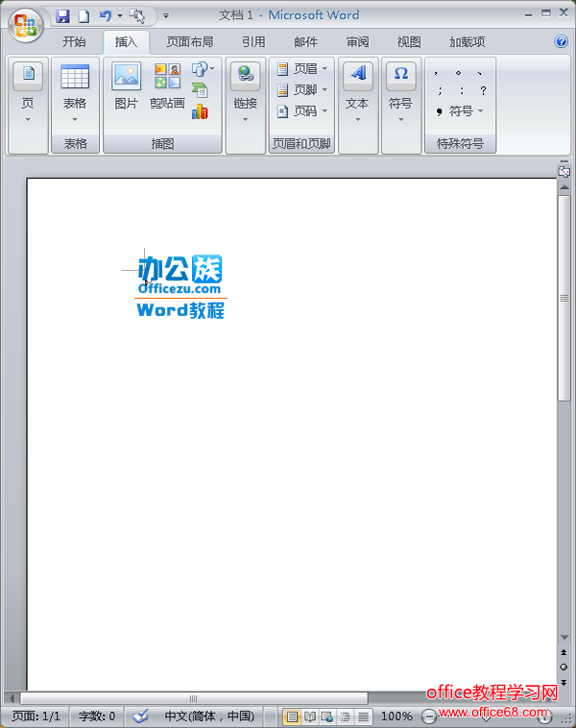Screen dimensions: 576x728
Task: Expand the 页 pages dropdown button
Action: [x=28, y=93]
